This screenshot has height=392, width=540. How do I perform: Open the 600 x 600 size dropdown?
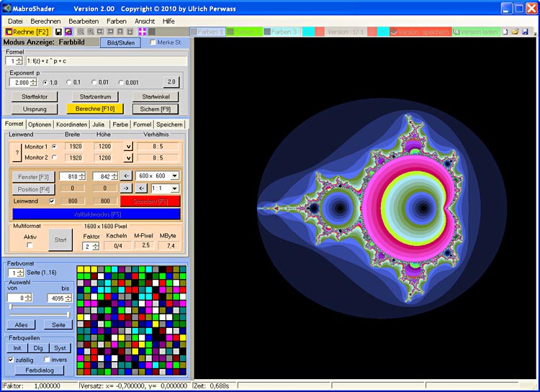pos(174,176)
